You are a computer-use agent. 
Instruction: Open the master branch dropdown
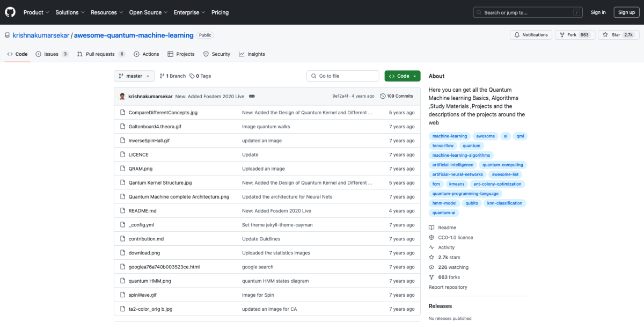pyautogui.click(x=134, y=76)
